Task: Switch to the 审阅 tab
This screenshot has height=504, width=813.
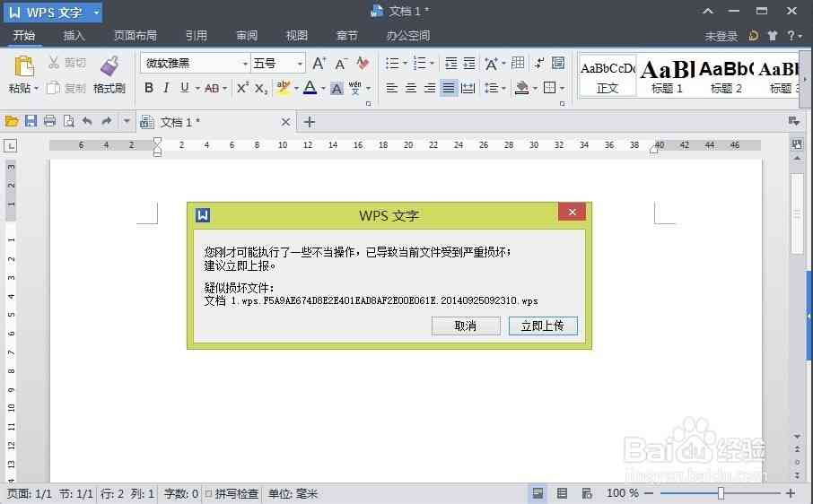Action: coord(247,35)
